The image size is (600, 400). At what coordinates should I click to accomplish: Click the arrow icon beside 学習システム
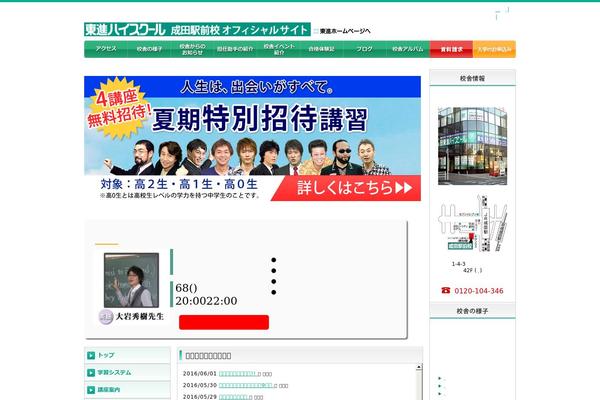click(x=91, y=373)
